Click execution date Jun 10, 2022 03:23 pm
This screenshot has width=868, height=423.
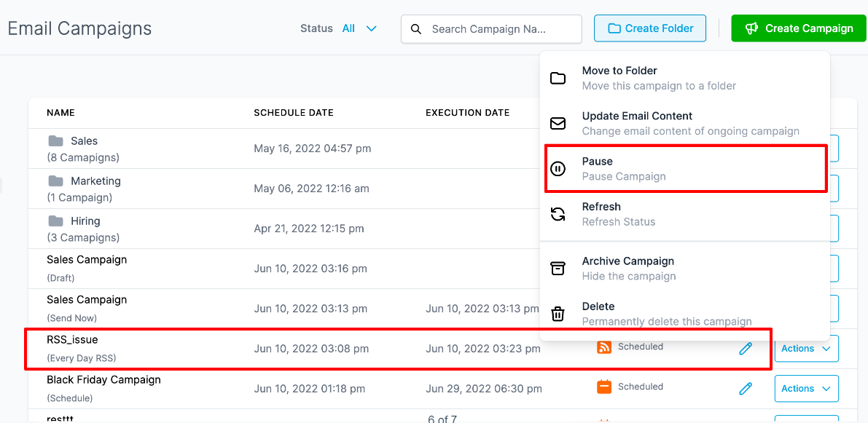pos(483,348)
